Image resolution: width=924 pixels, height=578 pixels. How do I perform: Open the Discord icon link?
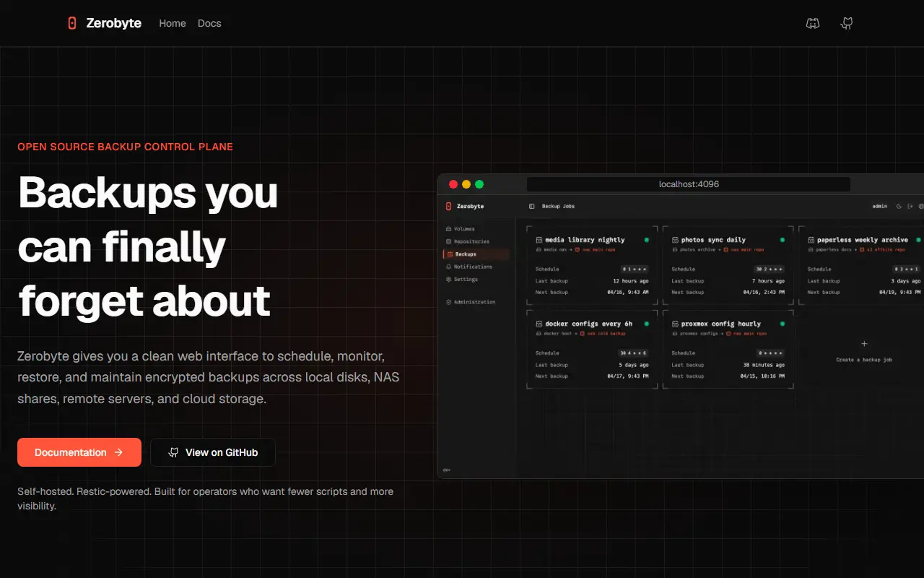(x=813, y=24)
